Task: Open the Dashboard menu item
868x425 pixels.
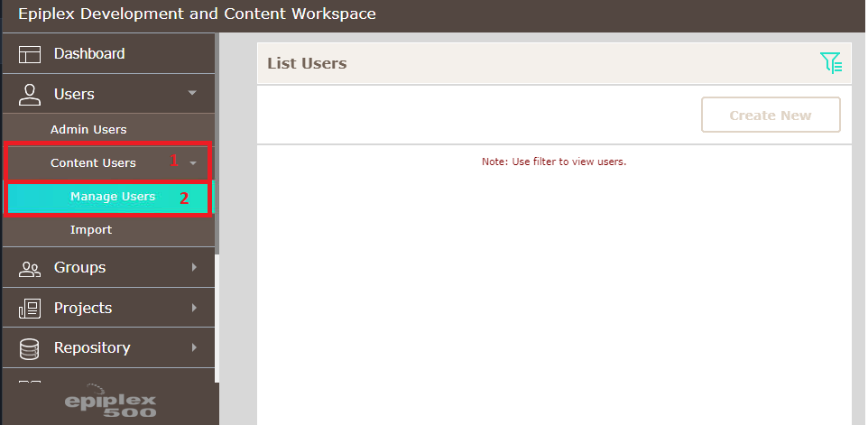Action: 108,53
